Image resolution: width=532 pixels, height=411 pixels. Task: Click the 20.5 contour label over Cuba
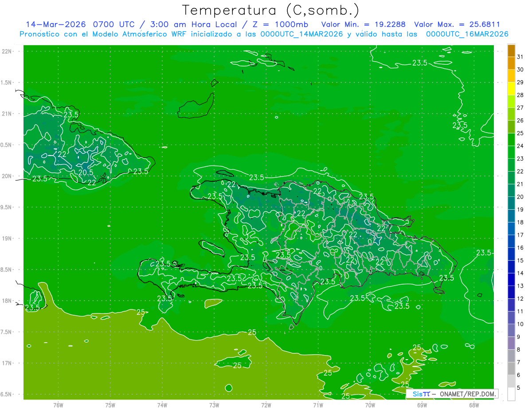[x=86, y=172]
